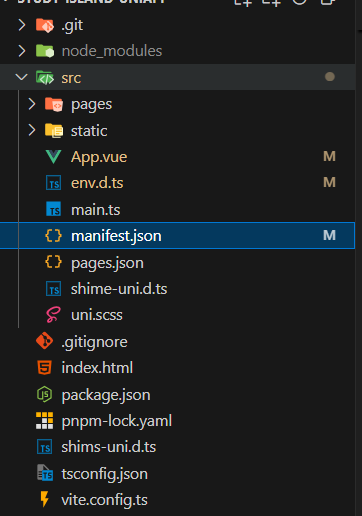Click the Vite lightning icon beside vite.config.ts
The height and width of the screenshot is (516, 362).
tap(45, 499)
